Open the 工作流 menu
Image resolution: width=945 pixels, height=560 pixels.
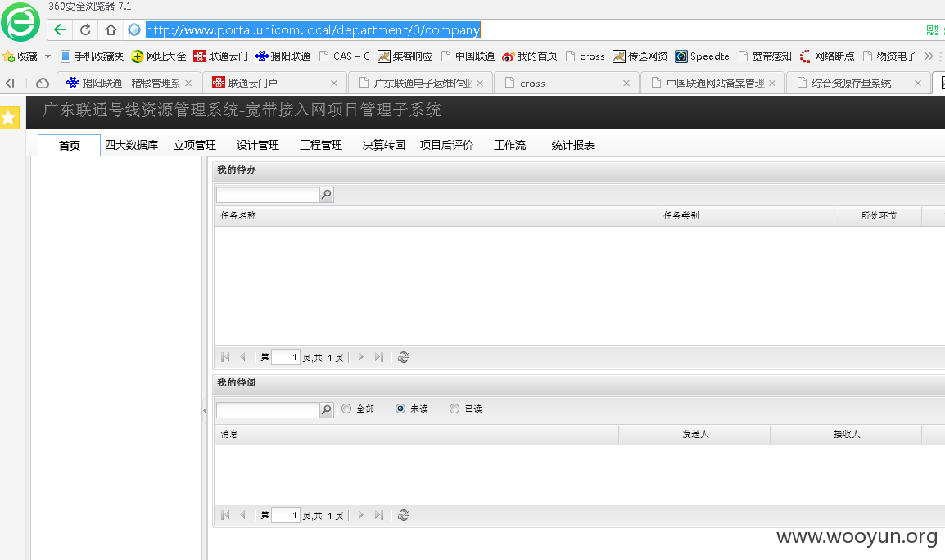pyautogui.click(x=510, y=145)
